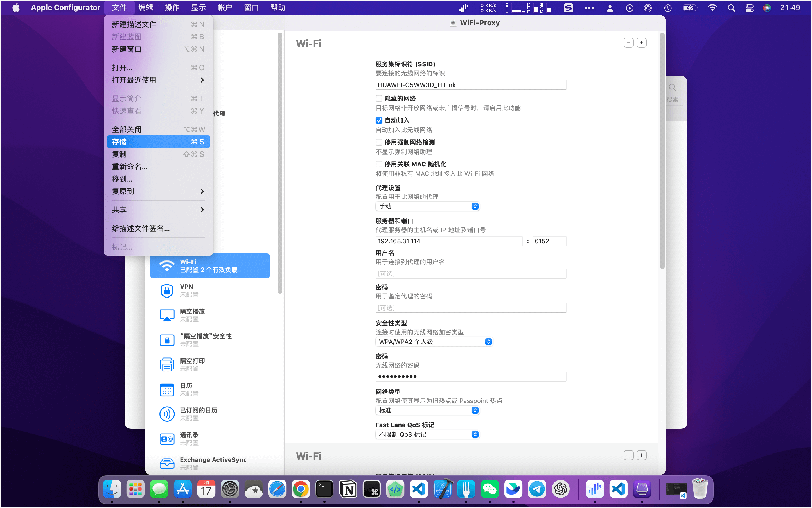This screenshot has width=812, height=508.
Task: Check Disable MAC Randomization (停用关联 MAC 随机化)
Action: click(379, 164)
